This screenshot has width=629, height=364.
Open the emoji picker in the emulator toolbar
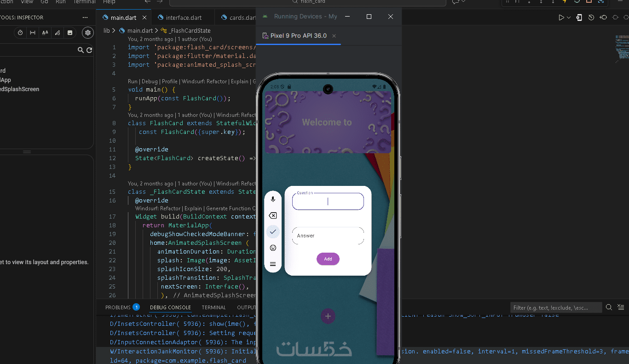coord(273,248)
